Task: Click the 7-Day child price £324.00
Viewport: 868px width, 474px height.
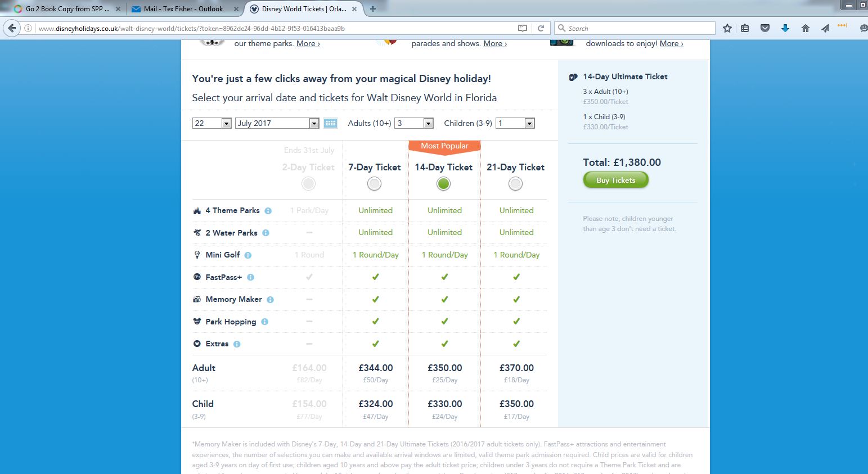Action: [x=376, y=404]
